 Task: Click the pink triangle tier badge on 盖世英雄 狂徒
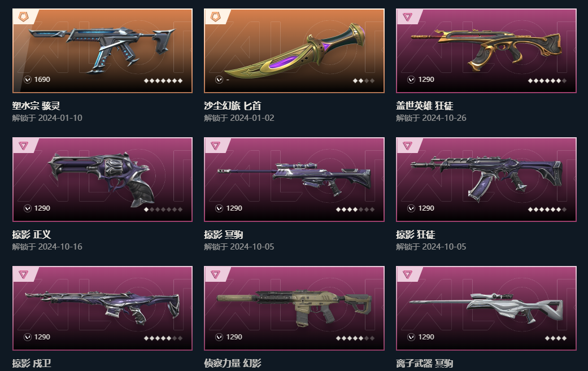point(407,17)
